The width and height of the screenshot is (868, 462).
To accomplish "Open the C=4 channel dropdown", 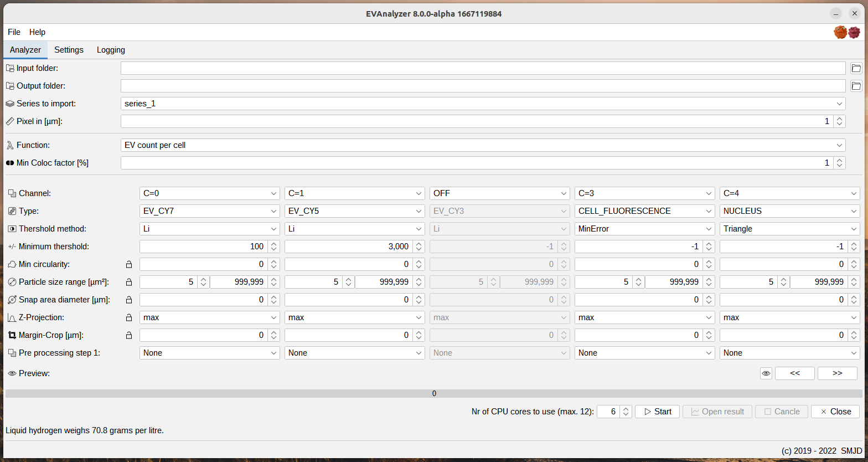I will pyautogui.click(x=790, y=193).
